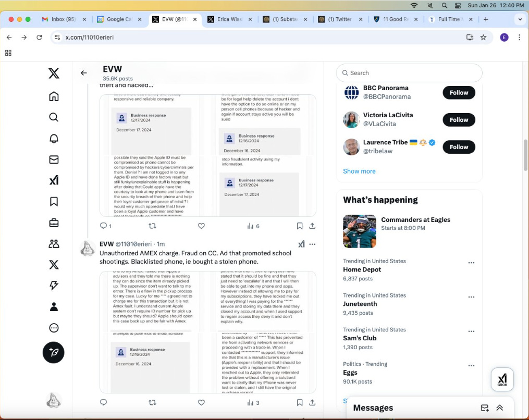Viewport: 529px width, 420px height.
Task: Switch to 11 Good Re tab
Action: [x=396, y=19]
